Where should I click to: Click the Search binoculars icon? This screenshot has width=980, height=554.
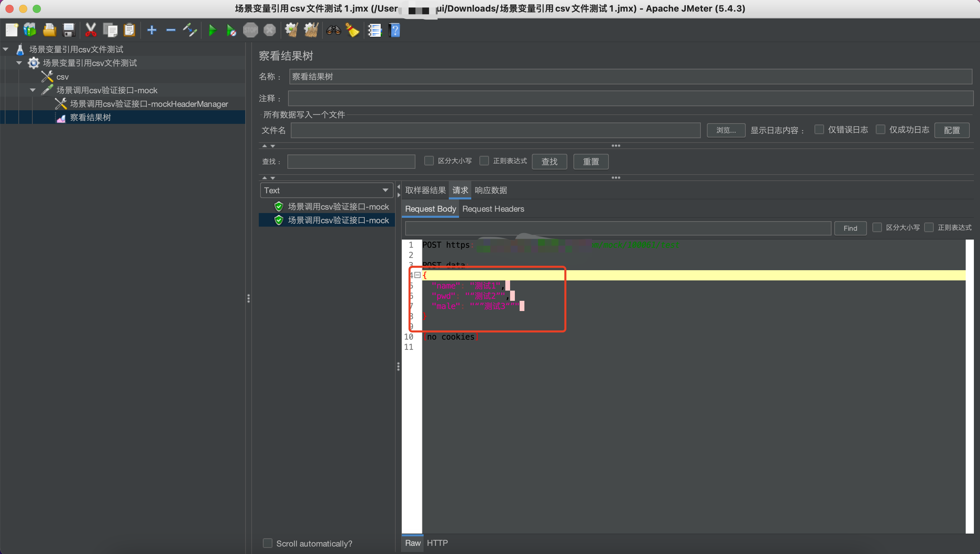(x=333, y=30)
